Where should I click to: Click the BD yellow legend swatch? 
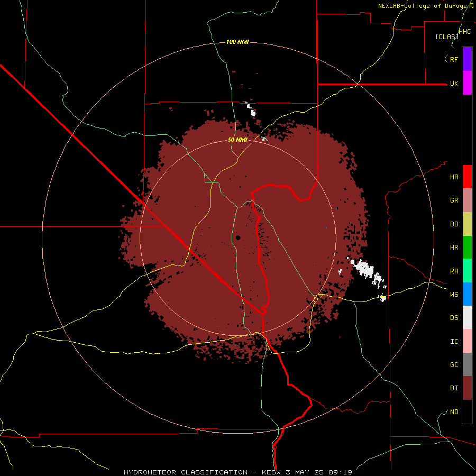pyautogui.click(x=467, y=224)
